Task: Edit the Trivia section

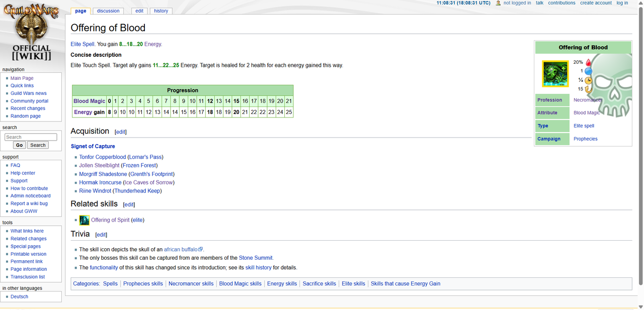Action: (x=101, y=235)
